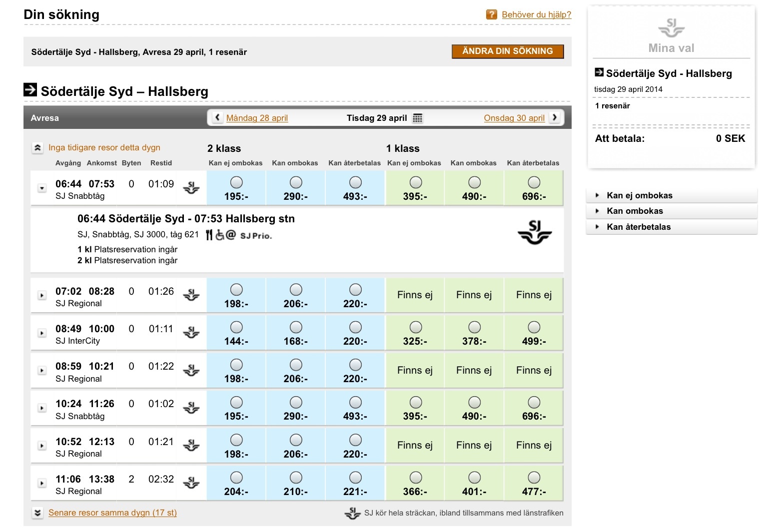
Task: Click the next day arrow icon
Action: coord(555,118)
